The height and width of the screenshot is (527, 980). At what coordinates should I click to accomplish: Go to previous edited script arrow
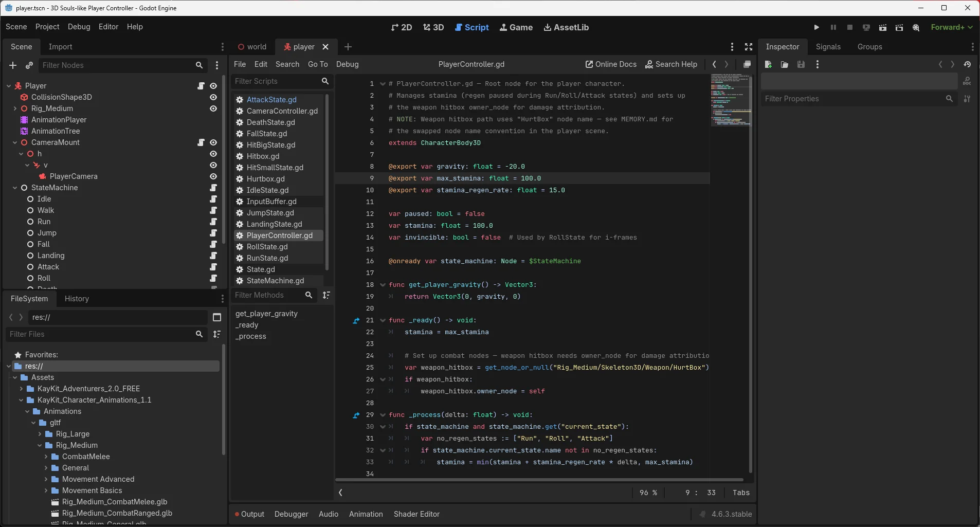coord(714,64)
